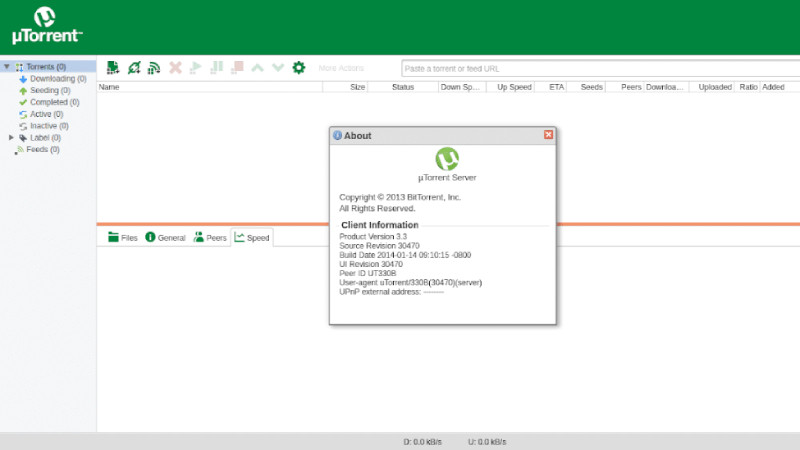Click the Copyright © 2013 BitTorrent line
Screen dimensions: 800x450
click(400, 197)
